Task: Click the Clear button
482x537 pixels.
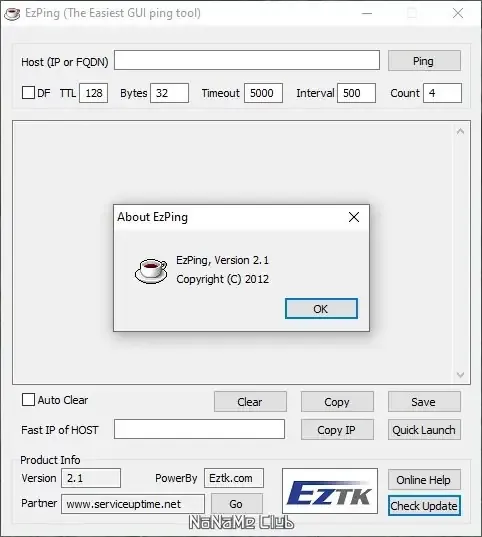Action: click(250, 402)
